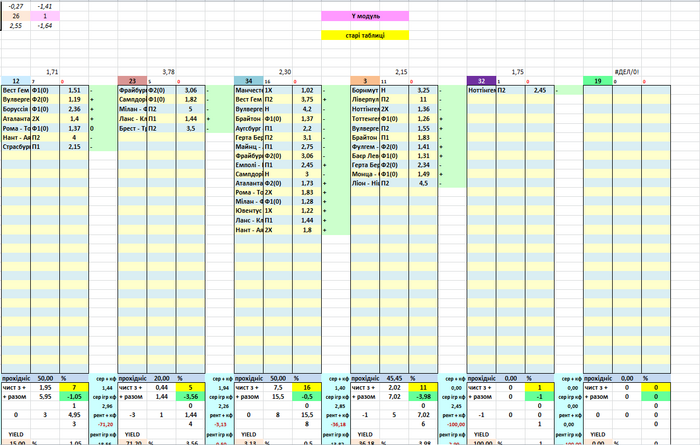This screenshot has width=700, height=445.
Task: Select the green header cell '19'
Action: pyautogui.click(x=598, y=81)
